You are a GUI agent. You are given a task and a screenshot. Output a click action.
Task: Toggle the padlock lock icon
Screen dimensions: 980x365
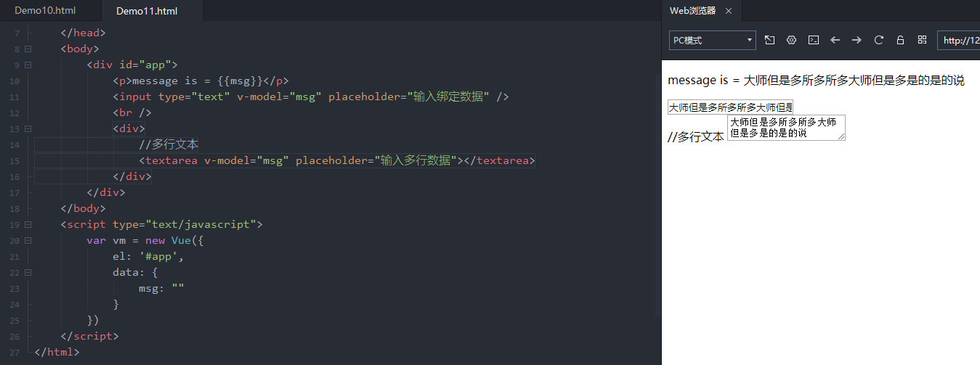point(901,40)
